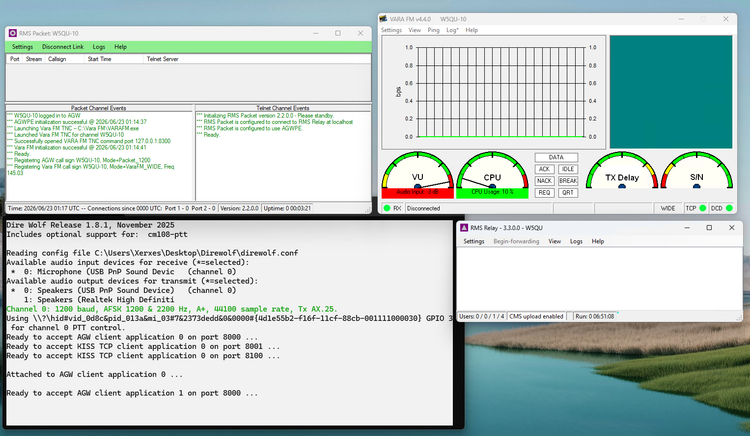
Task: Click the NACK indicator box
Action: [x=544, y=181]
